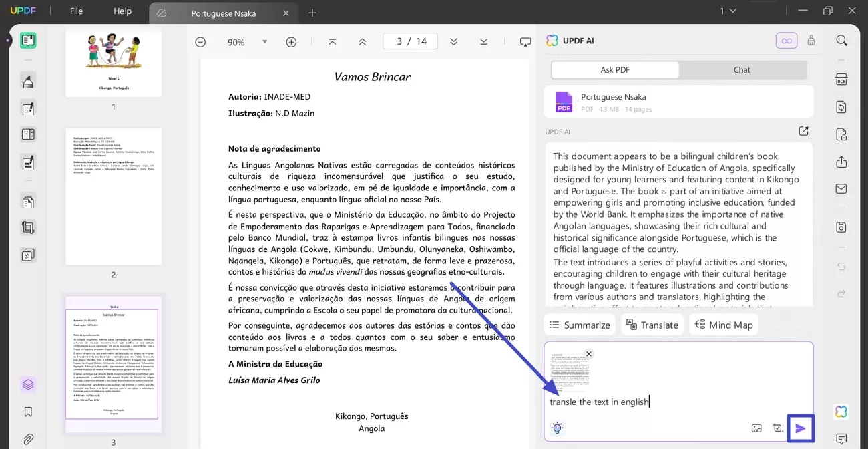Zoom in on the document
The width and height of the screenshot is (868, 449).
pyautogui.click(x=291, y=42)
